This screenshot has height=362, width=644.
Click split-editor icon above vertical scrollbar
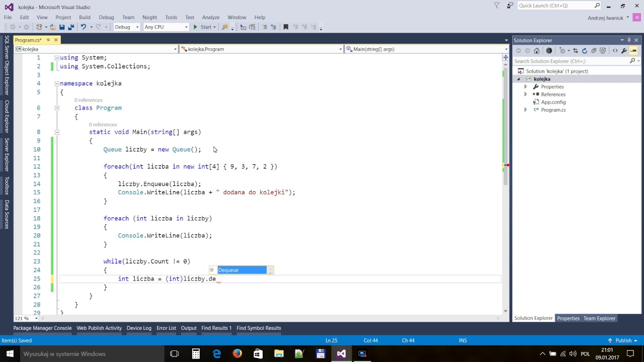(506, 57)
